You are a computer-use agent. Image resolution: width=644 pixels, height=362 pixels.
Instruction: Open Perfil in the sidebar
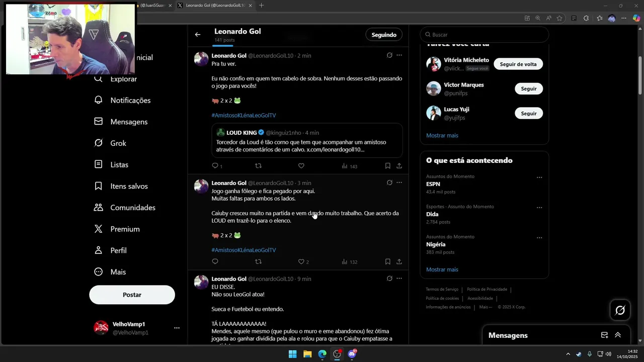click(111, 250)
